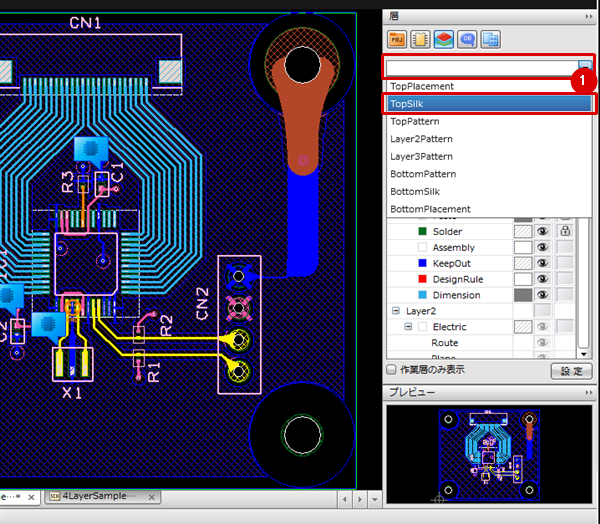Viewport: 600px width, 524px height.
Task: Collapse the プレビュー panel with double-arrow
Action: pyautogui.click(x=589, y=392)
